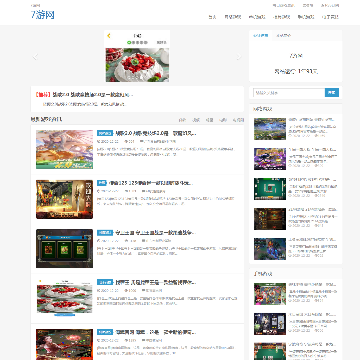Open the anime girl 2.0 article thumbnail
This screenshot has width=360, height=360.
coord(64,149)
